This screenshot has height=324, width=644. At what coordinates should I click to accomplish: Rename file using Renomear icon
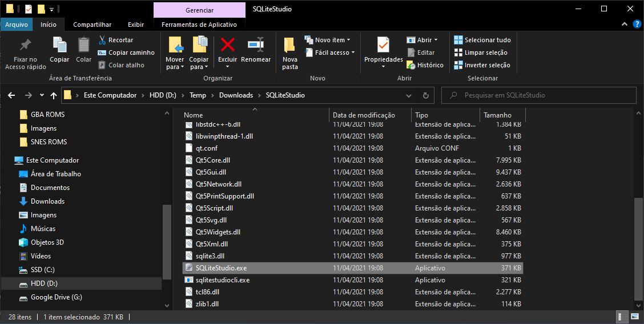(255, 44)
